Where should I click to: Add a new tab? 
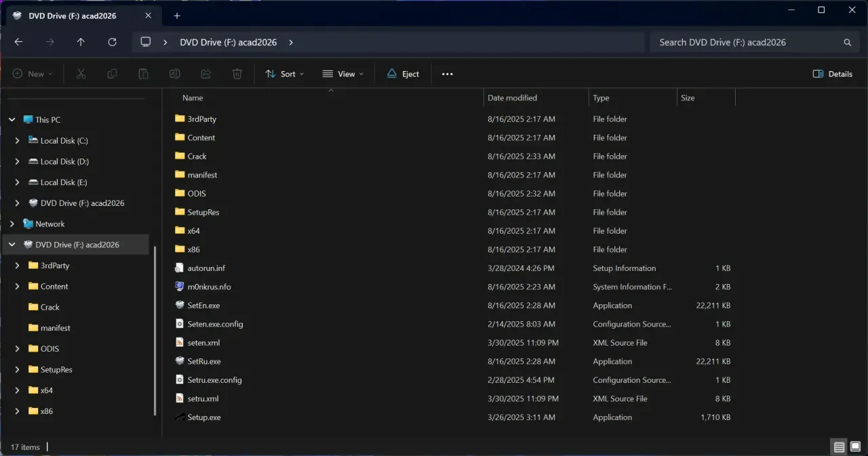point(177,16)
